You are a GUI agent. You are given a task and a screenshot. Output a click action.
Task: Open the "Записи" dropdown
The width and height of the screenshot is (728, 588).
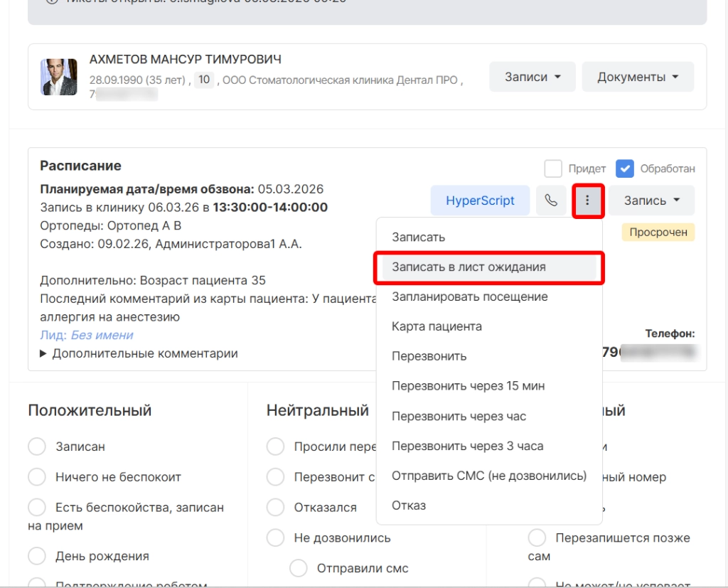tap(532, 77)
